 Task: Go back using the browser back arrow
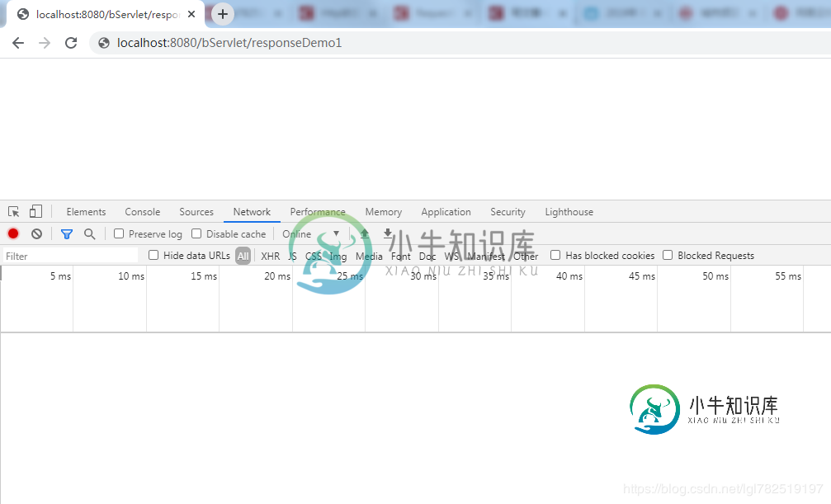click(18, 43)
